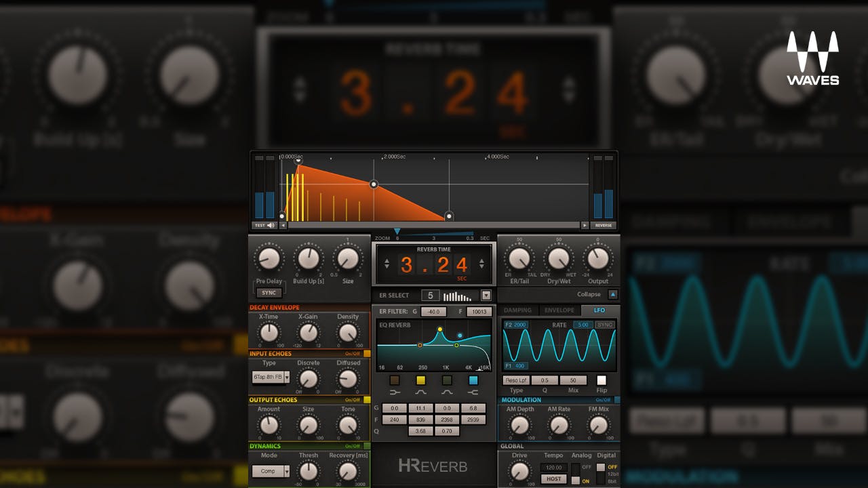Image resolution: width=868 pixels, height=488 pixels.
Task: Toggle Modulation On/Off square
Action: pyautogui.click(x=616, y=400)
